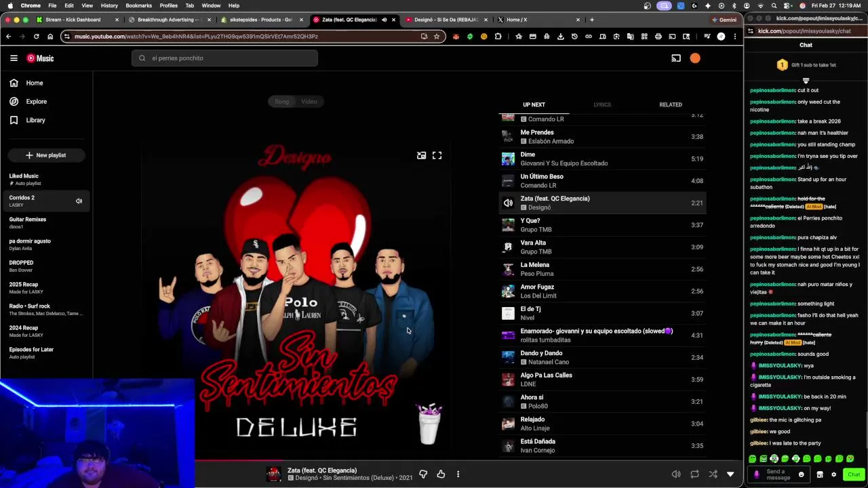This screenshot has width=868, height=488.
Task: Send message with green Chat button
Action: 854,474
